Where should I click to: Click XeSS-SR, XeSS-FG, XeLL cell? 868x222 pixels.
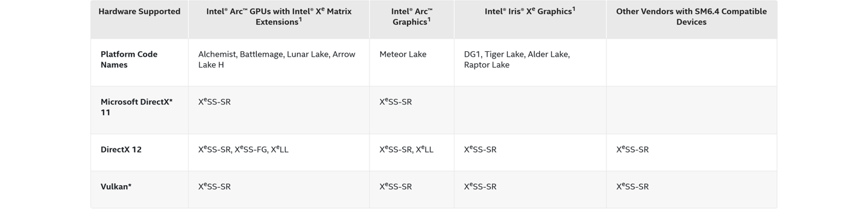pos(244,149)
